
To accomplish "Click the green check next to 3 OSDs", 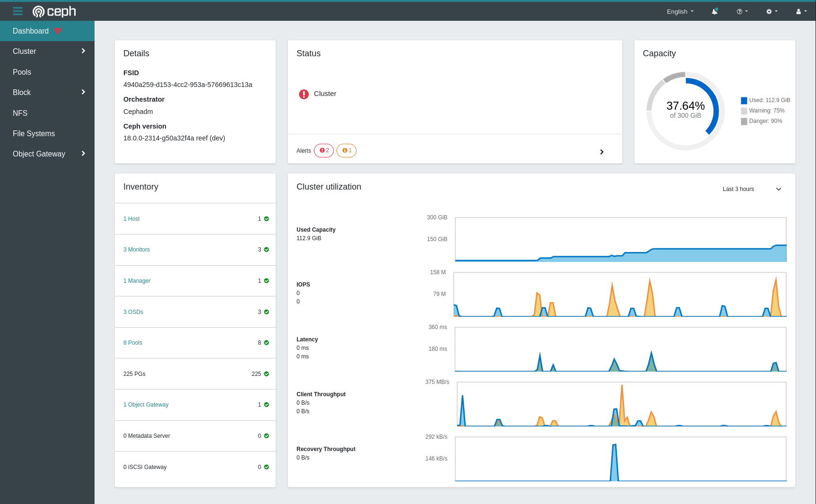I will (266, 312).
